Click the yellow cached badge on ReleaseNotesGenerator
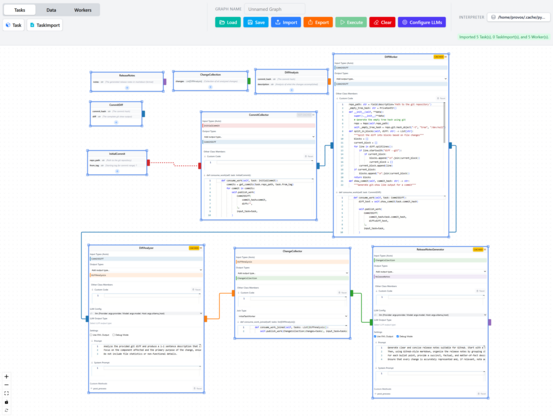The height and width of the screenshot is (417, 553). (478, 249)
